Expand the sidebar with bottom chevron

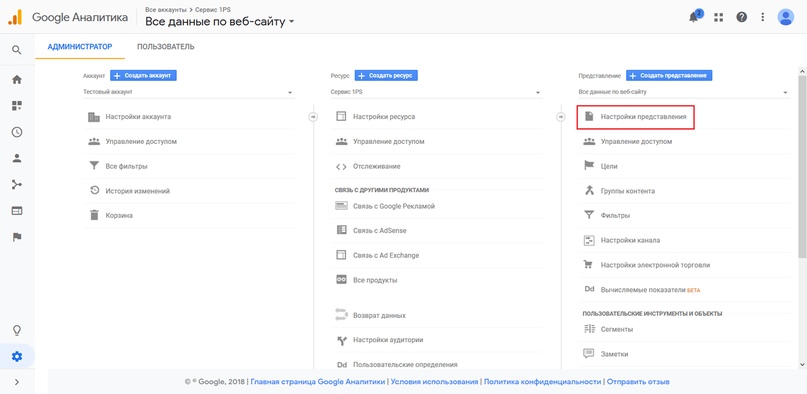point(17,382)
